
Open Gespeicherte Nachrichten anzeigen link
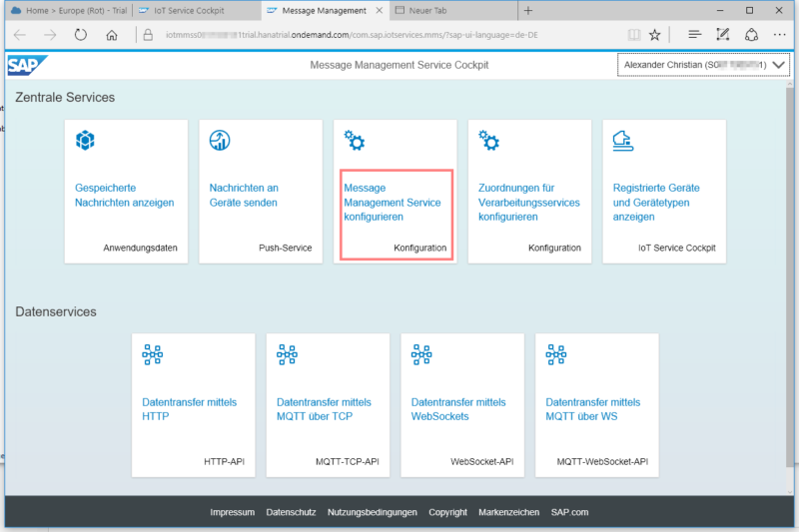pos(124,195)
